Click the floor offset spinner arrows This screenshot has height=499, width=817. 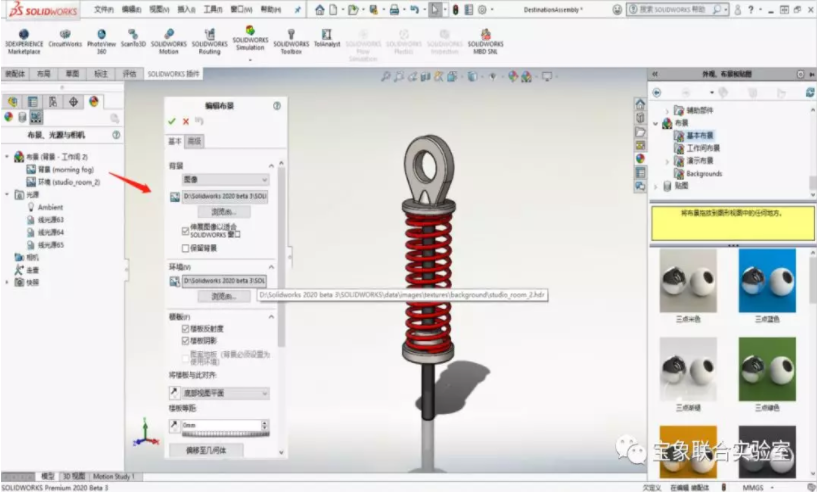pos(265,425)
